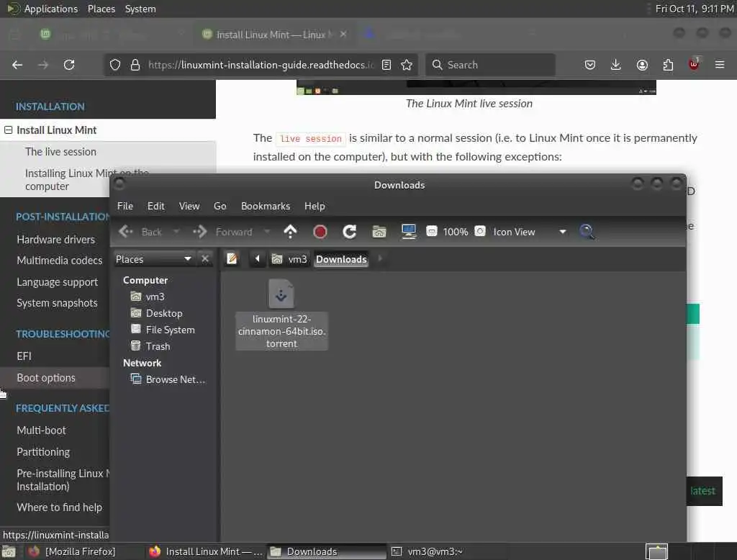The image size is (737, 560).
Task: Open Pocket save icon in Firefox
Action: point(590,65)
